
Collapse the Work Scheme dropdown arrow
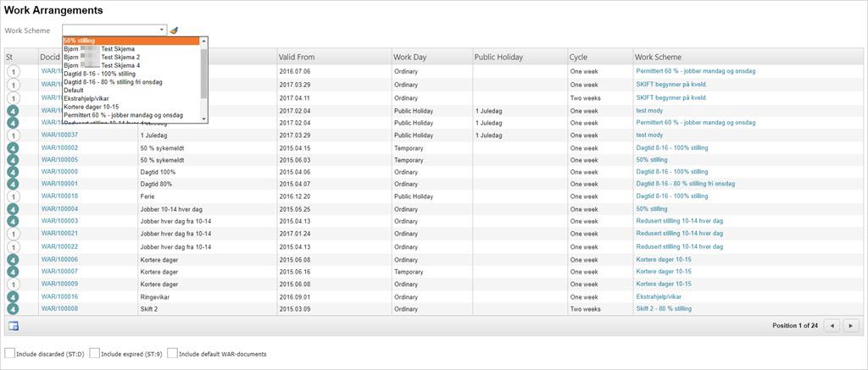(161, 30)
